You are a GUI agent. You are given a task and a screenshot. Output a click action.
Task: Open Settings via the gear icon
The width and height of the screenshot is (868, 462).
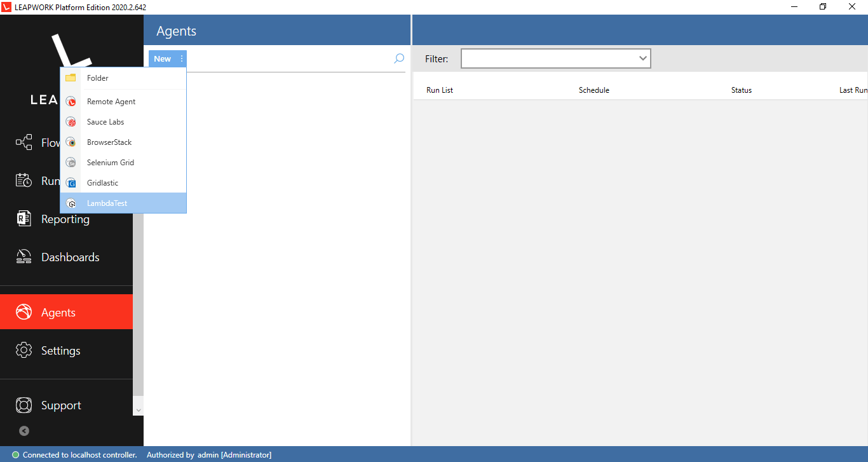point(24,351)
